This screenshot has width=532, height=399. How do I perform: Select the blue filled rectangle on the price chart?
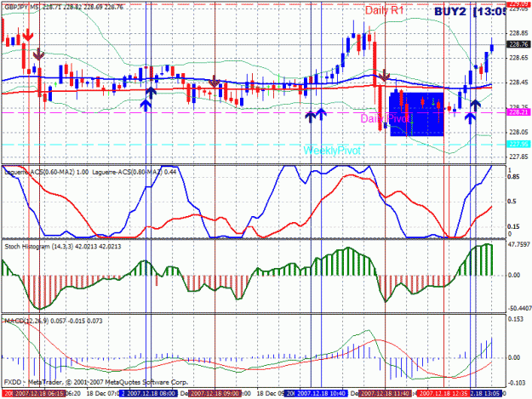pos(416,114)
